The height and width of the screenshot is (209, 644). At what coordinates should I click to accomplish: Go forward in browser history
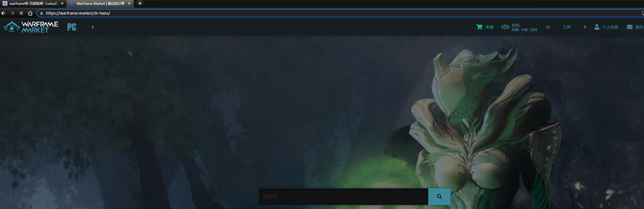click(x=12, y=13)
